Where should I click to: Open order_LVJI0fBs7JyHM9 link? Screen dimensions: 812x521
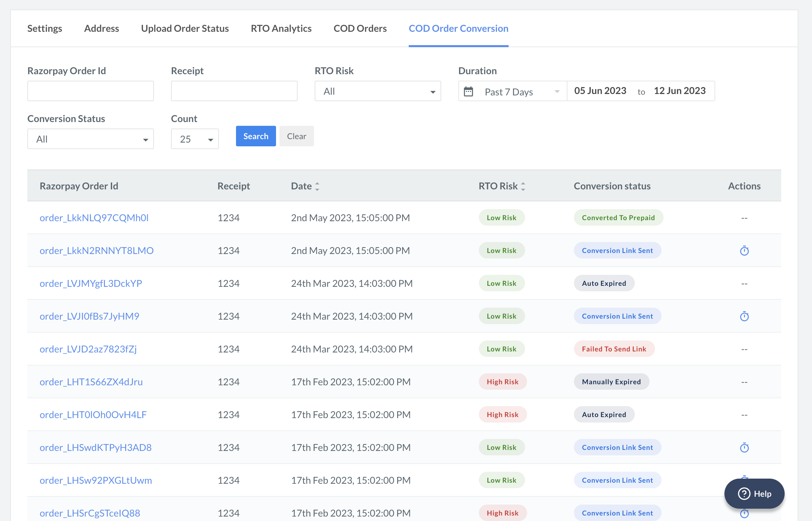pyautogui.click(x=90, y=316)
